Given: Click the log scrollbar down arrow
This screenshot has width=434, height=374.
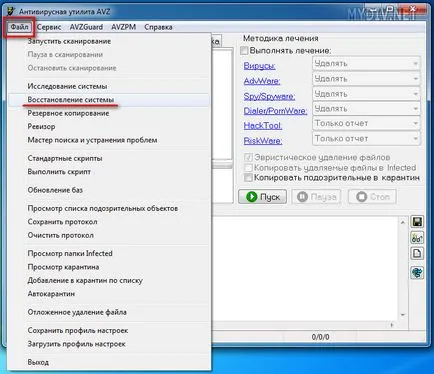Looking at the screenshot, I should pos(403,315).
